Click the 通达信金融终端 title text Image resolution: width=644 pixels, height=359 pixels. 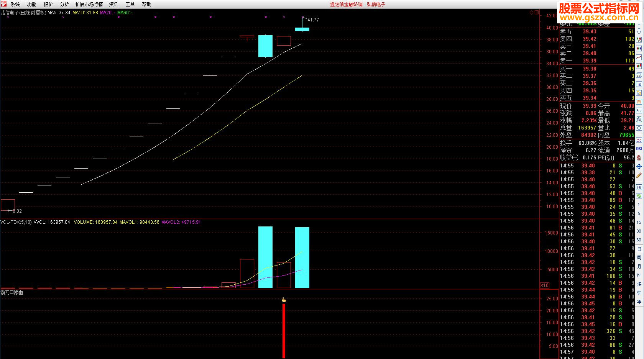click(346, 4)
